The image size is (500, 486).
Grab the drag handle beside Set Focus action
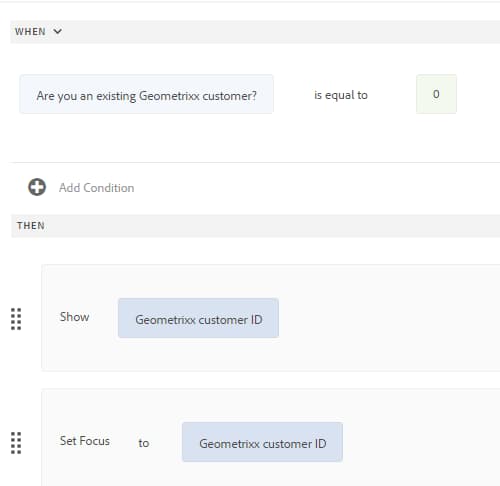coord(16,443)
